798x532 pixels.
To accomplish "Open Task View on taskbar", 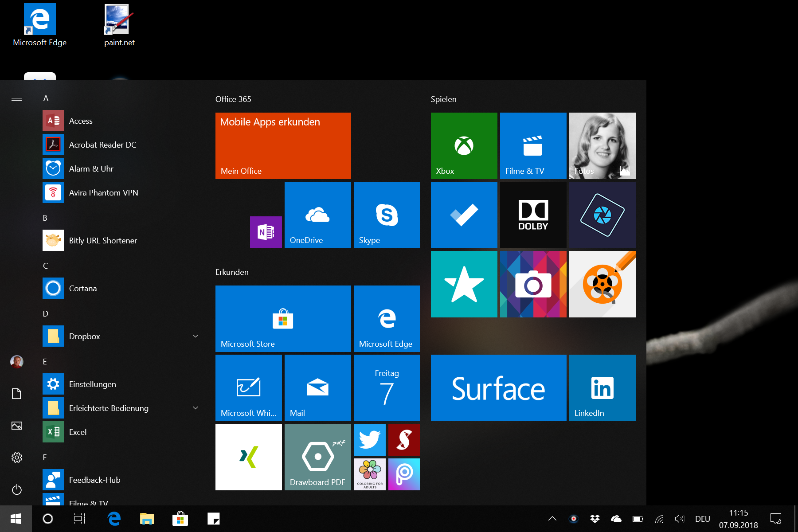I will pyautogui.click(x=80, y=519).
